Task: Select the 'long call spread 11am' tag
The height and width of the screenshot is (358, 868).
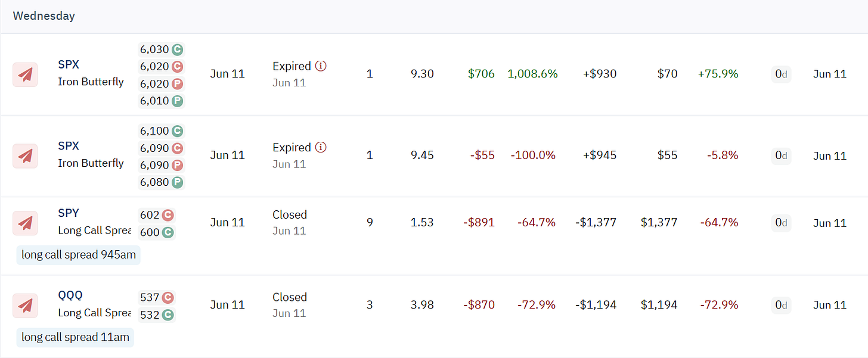Action: (75, 337)
